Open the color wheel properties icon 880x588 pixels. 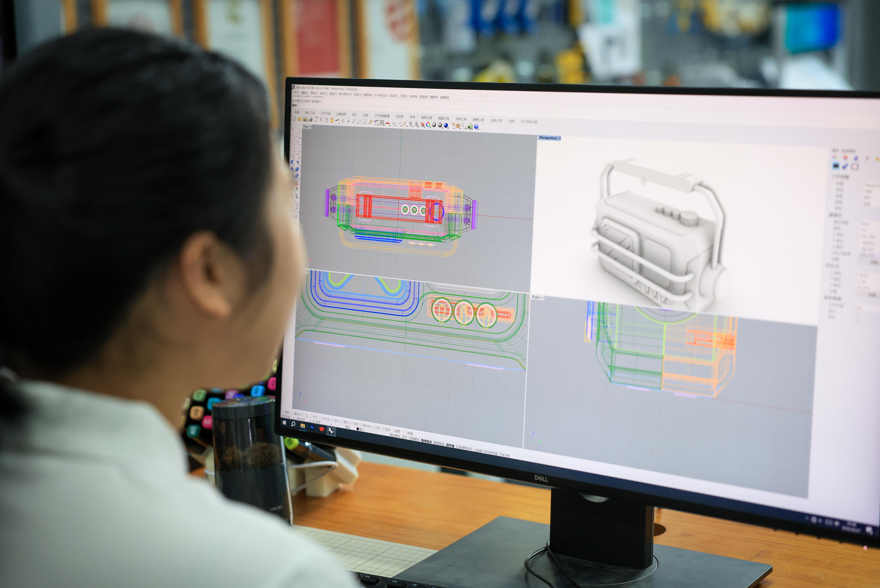(428, 125)
